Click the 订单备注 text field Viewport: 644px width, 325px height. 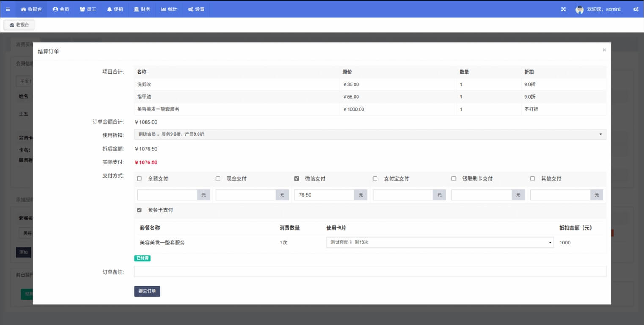pos(370,271)
